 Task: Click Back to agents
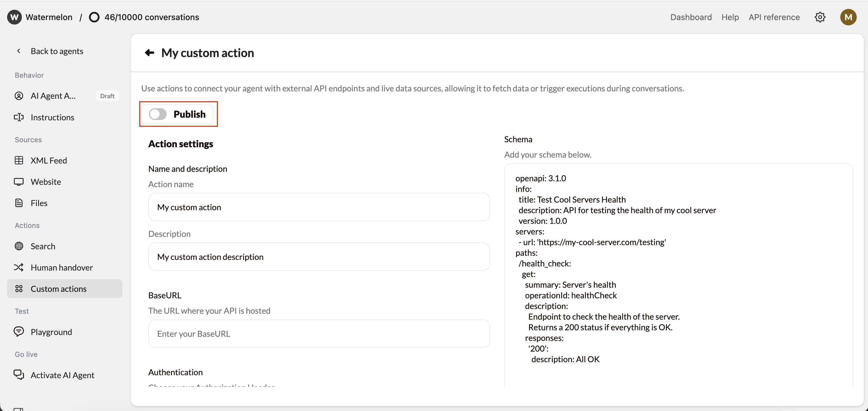[x=57, y=51]
